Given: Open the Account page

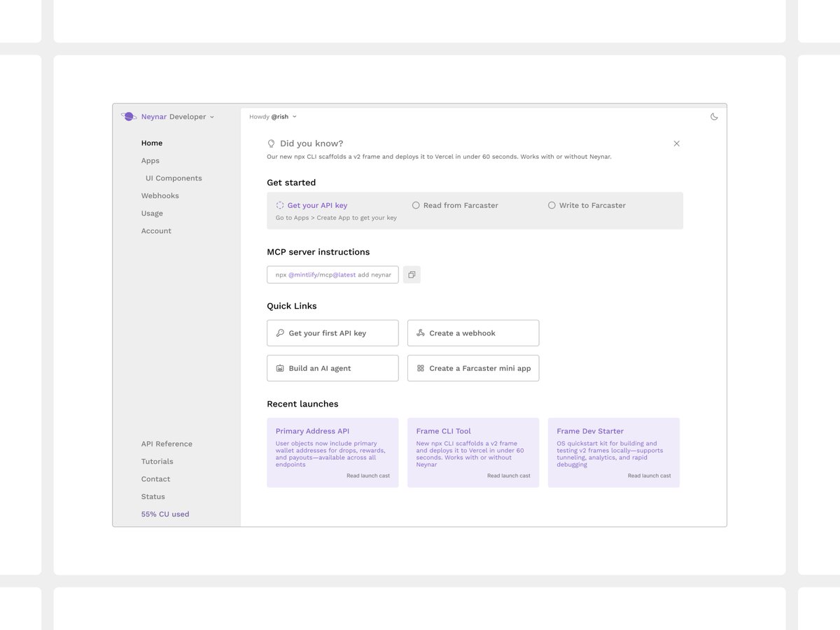Looking at the screenshot, I should pos(156,230).
